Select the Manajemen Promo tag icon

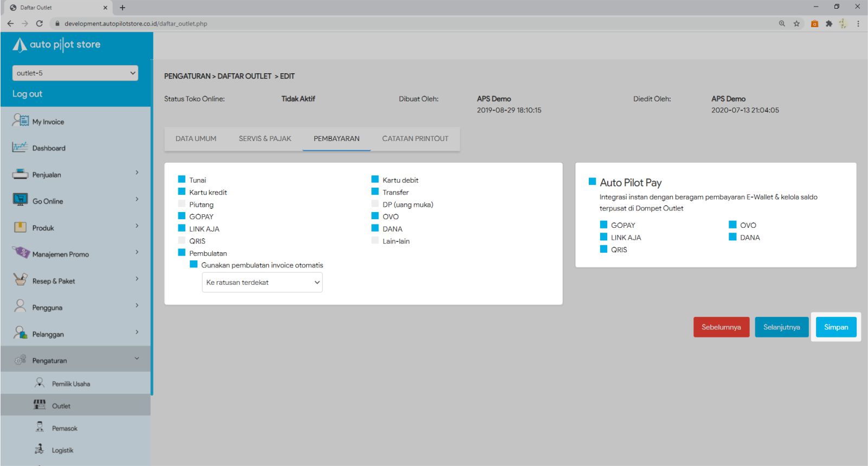pyautogui.click(x=20, y=253)
